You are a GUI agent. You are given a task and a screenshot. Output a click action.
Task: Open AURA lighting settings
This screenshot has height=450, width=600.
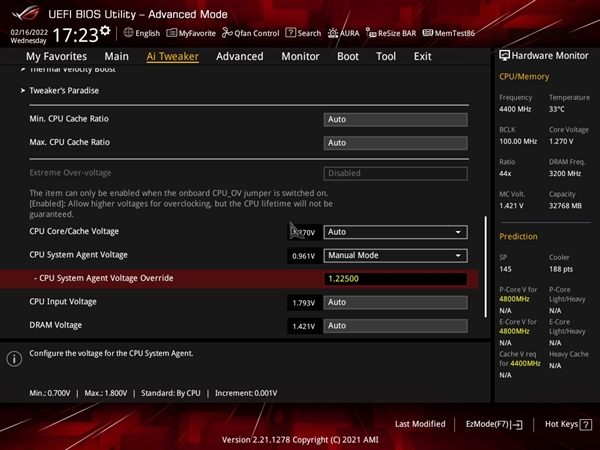click(344, 33)
